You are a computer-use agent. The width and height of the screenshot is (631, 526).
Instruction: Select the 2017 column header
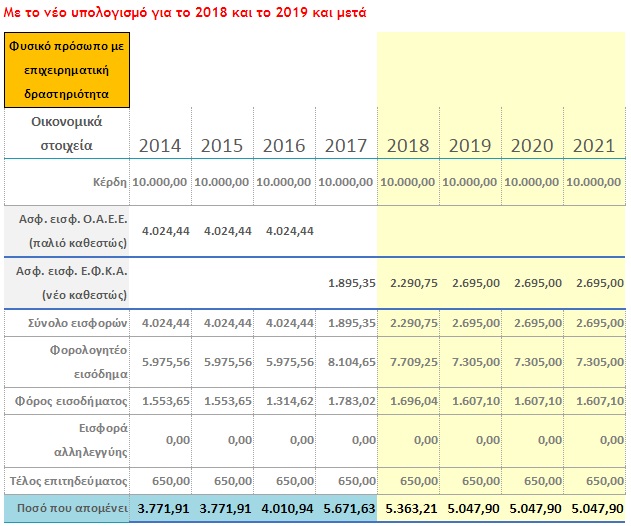pos(346,146)
